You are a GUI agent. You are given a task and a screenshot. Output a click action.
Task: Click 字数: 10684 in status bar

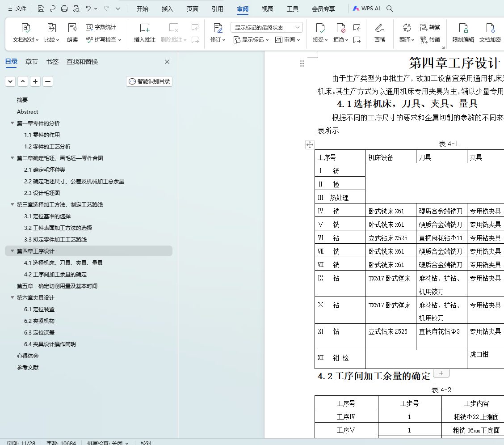coord(61,443)
